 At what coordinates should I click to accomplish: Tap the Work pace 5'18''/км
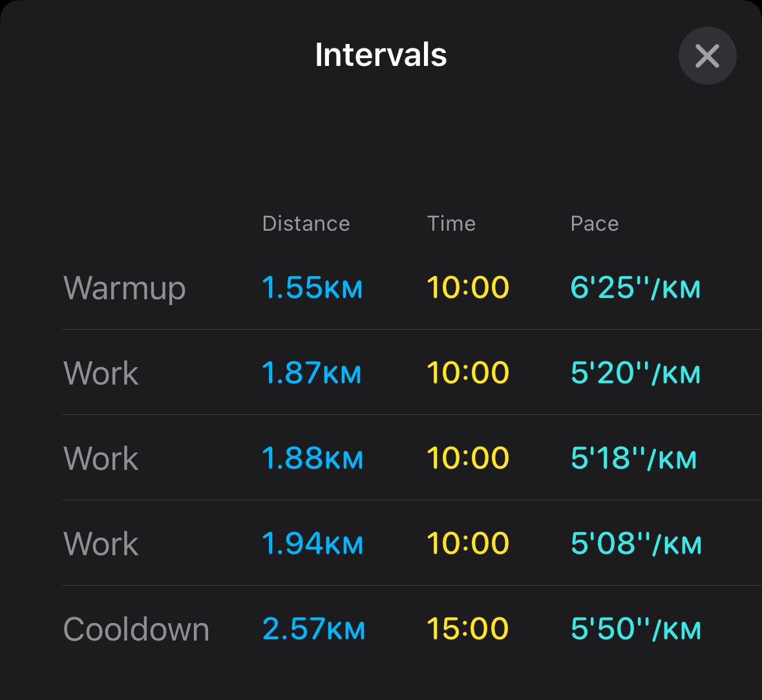coord(633,458)
